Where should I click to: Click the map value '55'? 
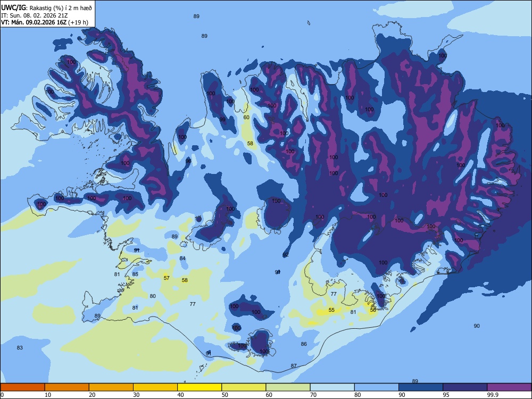click(331, 310)
